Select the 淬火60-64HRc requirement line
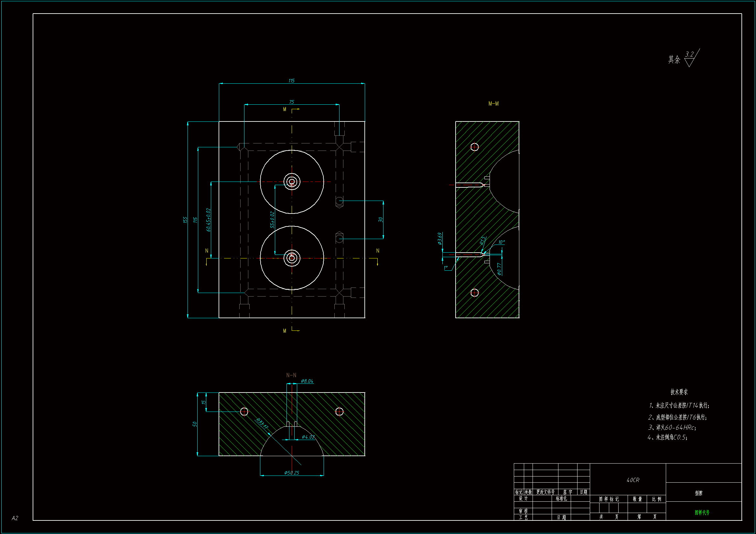Image resolution: width=756 pixels, height=534 pixels. click(x=672, y=427)
